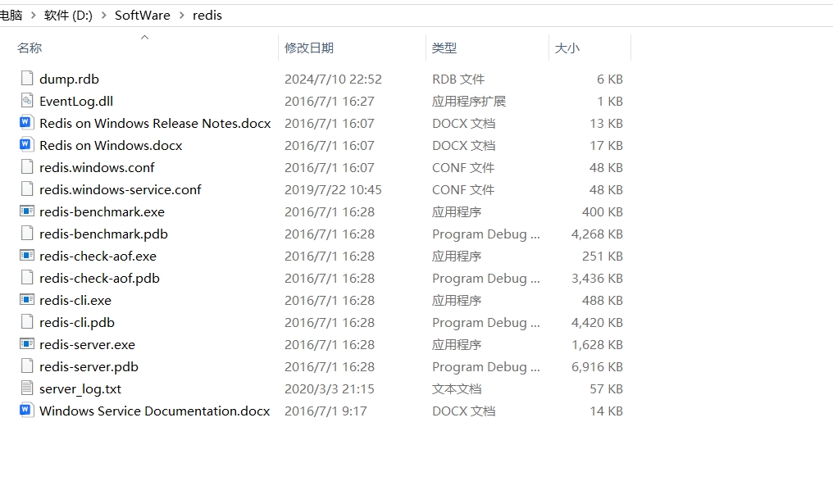The image size is (833, 504).
Task: Select the server_log.txt file name
Action: [x=80, y=389]
